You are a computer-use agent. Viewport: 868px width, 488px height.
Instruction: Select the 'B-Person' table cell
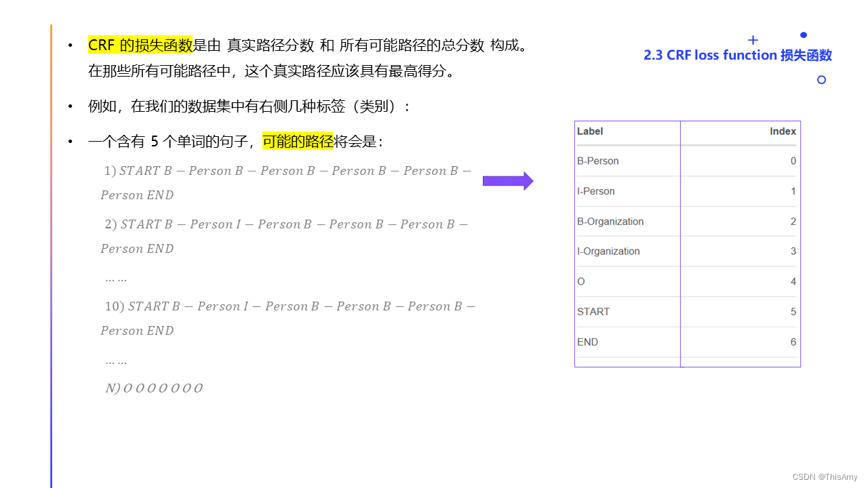point(598,161)
